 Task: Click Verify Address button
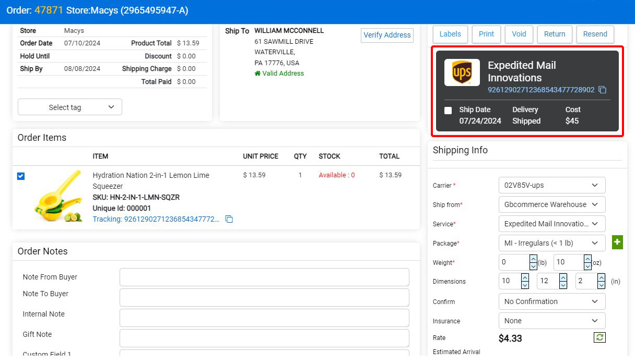click(387, 35)
